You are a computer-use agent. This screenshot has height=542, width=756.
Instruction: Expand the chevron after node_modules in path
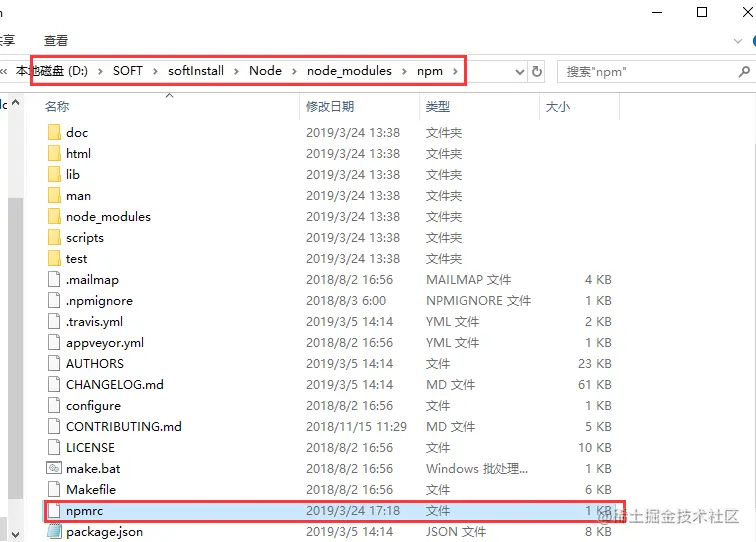404,71
